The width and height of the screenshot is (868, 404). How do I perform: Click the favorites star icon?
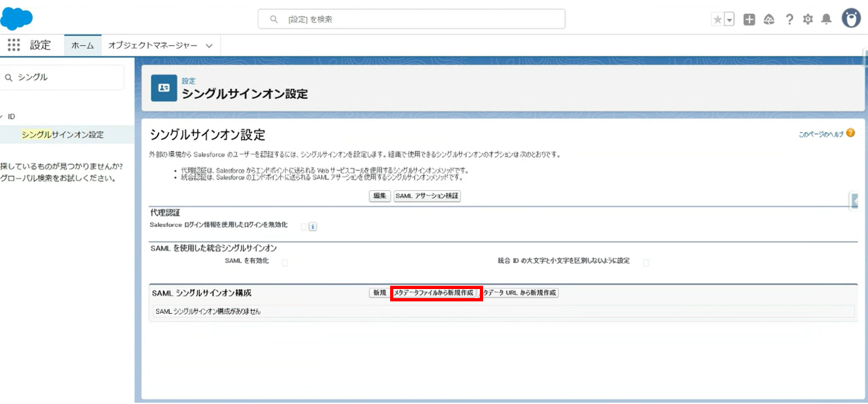[x=718, y=19]
